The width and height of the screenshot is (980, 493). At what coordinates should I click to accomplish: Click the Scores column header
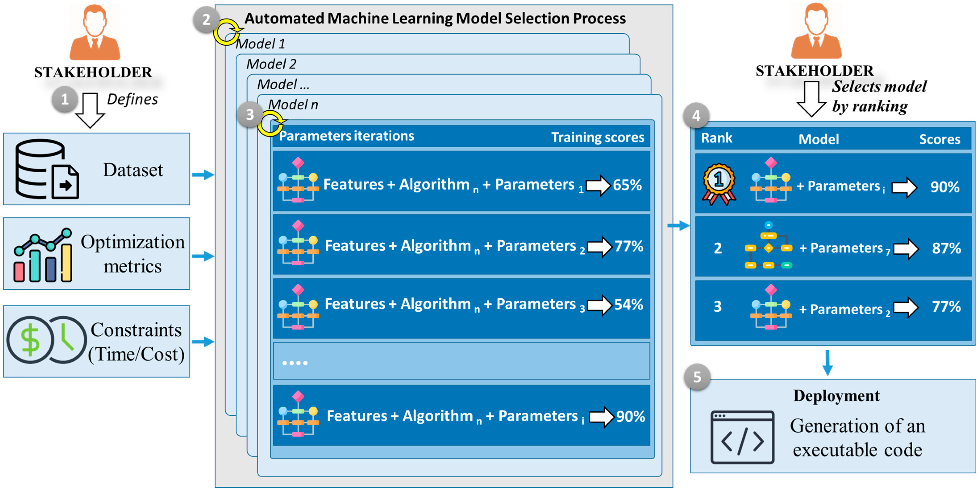click(x=939, y=139)
